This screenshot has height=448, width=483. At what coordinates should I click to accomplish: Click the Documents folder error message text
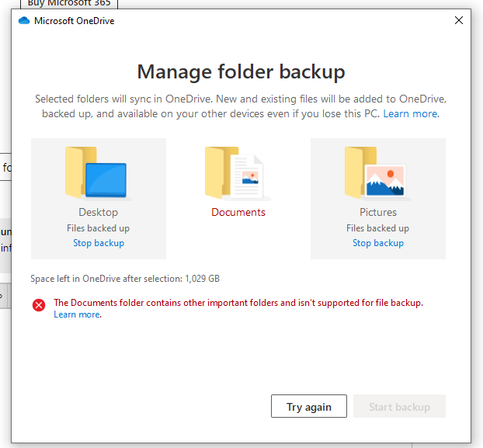coord(238,303)
